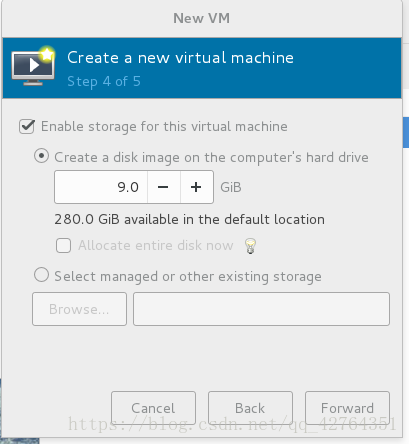The image size is (409, 444).
Task: Click the 'Allocate entire disk now' label text
Action: pos(156,246)
